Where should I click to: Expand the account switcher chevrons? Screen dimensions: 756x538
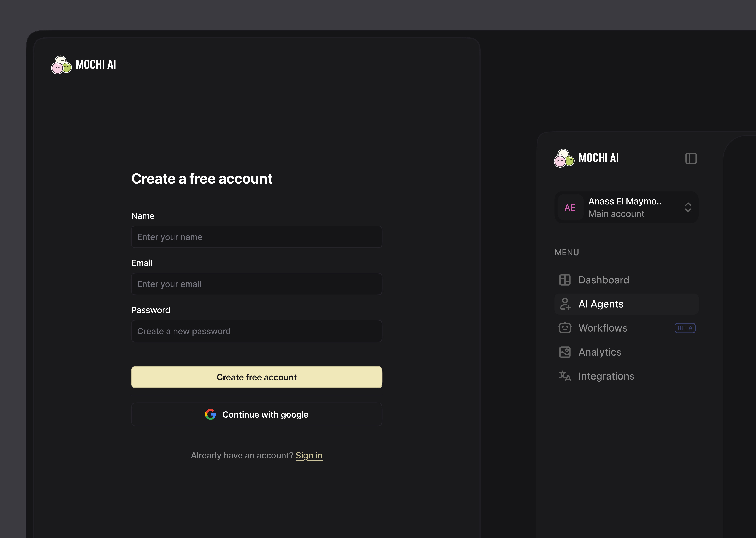tap(688, 207)
